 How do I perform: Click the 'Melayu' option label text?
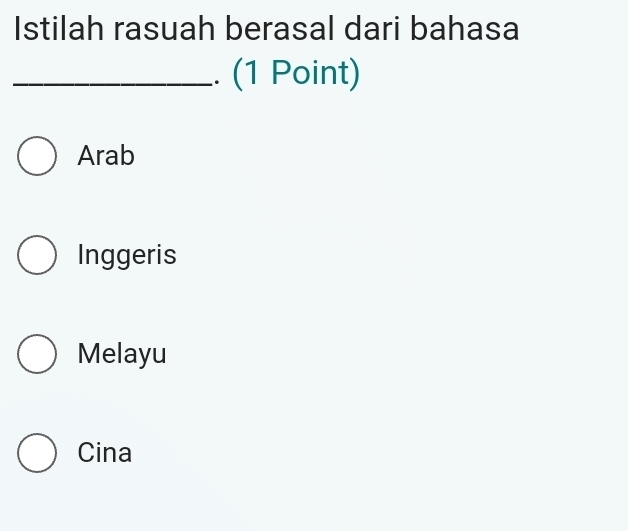[122, 354]
